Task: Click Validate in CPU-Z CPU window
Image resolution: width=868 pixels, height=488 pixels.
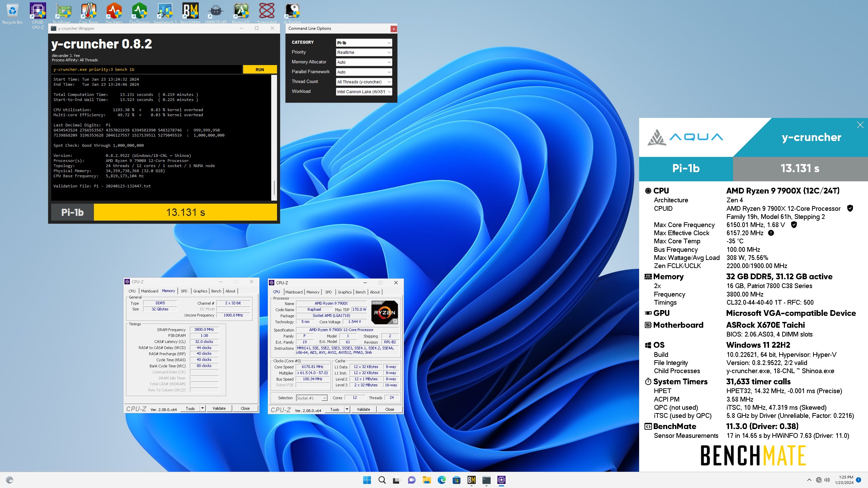Action: pos(363,409)
